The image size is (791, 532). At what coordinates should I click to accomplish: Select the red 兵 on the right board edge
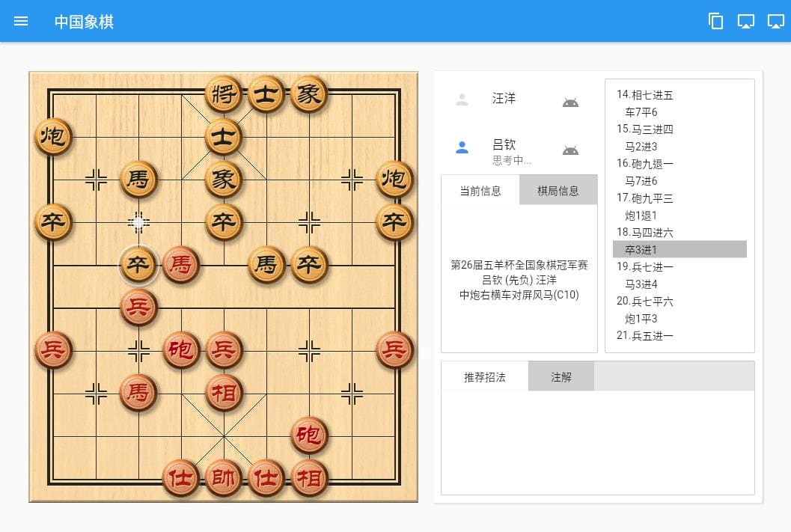[394, 349]
